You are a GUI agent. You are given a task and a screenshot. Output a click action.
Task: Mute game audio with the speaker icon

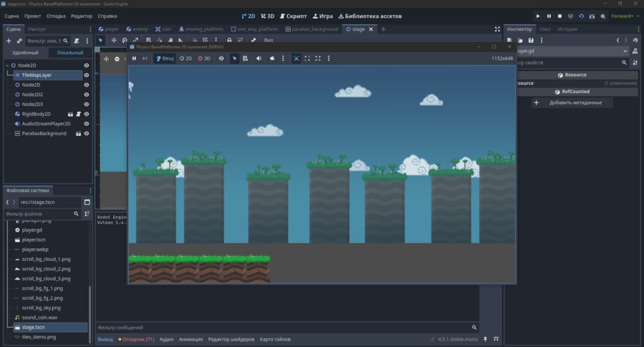(x=258, y=58)
